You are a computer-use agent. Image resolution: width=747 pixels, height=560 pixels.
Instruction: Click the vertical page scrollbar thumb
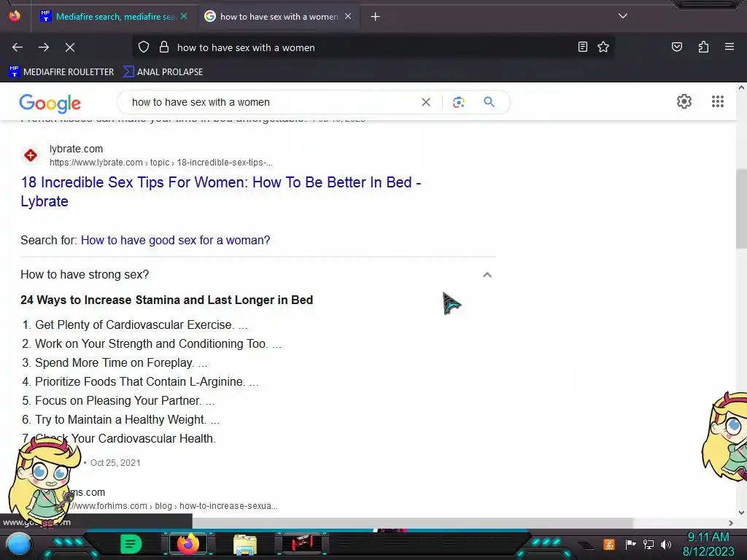pos(741,209)
